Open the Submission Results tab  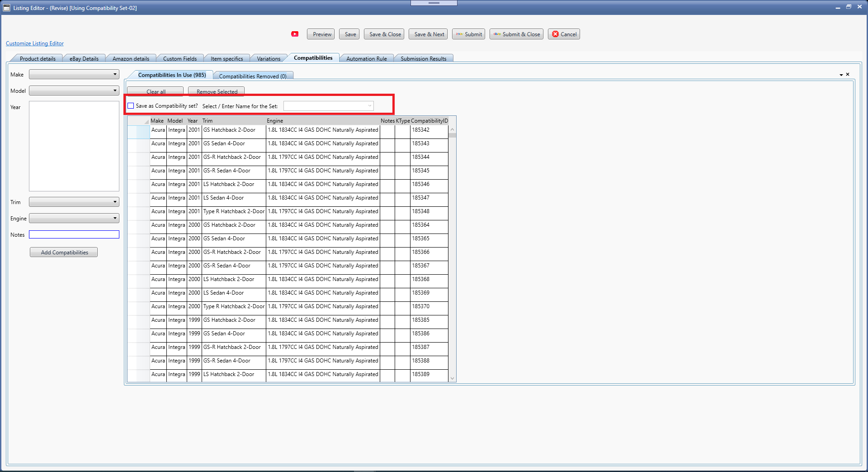[423, 58]
